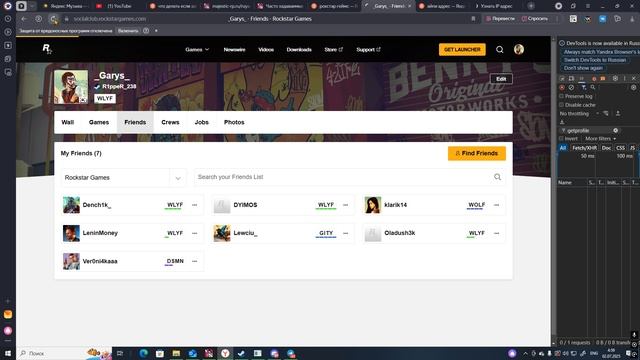Open the Downloads menu item
This screenshot has width=640, height=360.
299,49
